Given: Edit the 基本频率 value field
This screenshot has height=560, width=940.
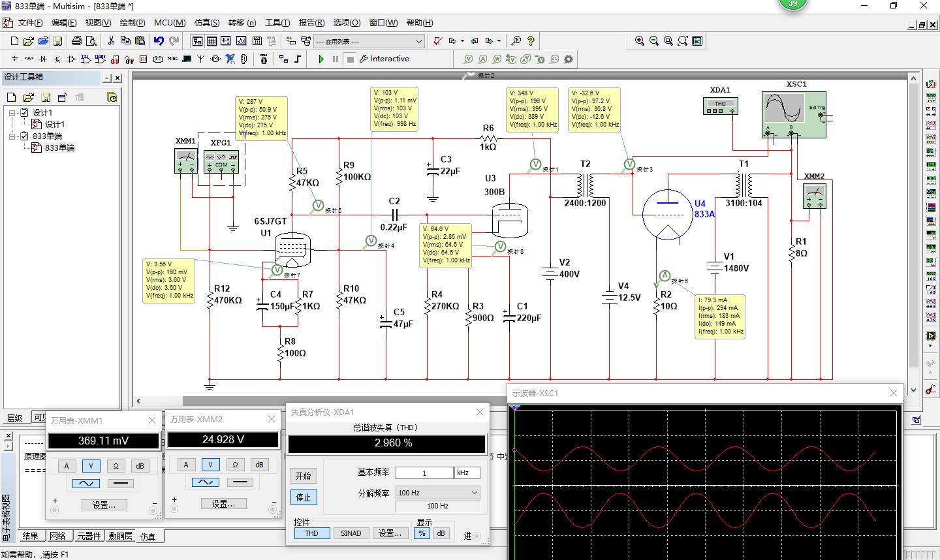Looking at the screenshot, I should [424, 473].
